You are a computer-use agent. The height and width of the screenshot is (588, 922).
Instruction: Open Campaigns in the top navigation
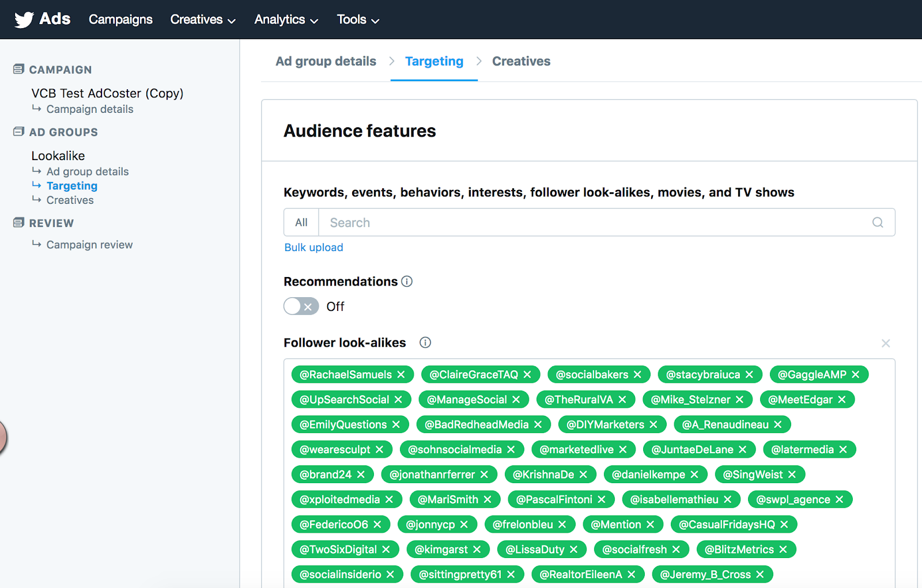point(120,20)
